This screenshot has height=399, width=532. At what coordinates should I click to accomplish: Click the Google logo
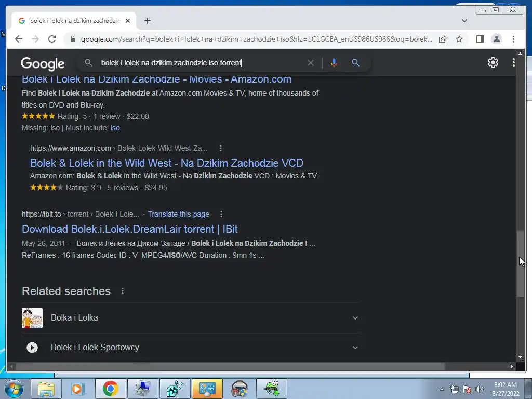43,63
